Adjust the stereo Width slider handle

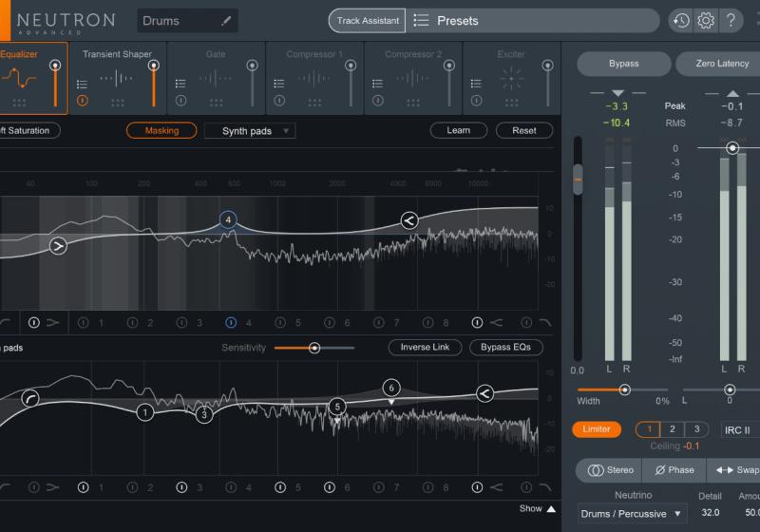[x=625, y=389]
